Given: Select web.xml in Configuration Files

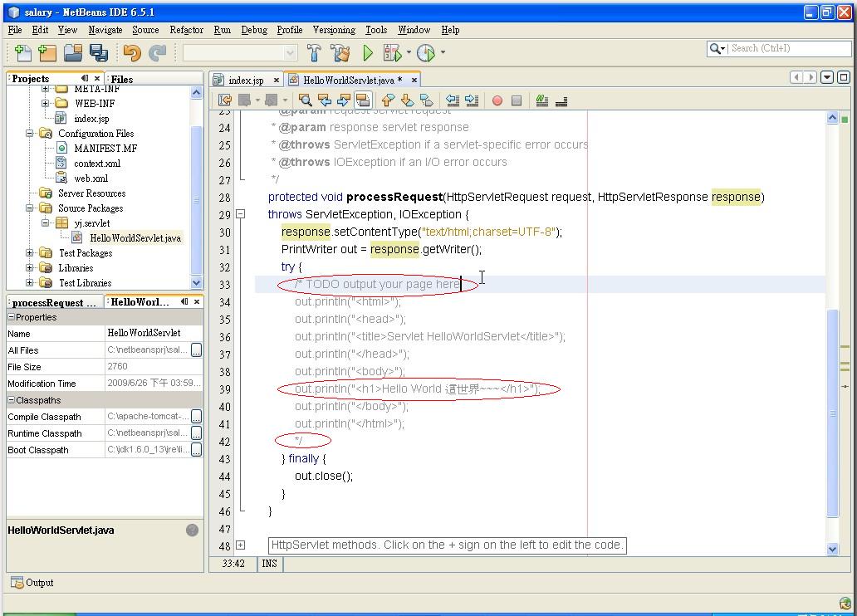Looking at the screenshot, I should click(x=91, y=178).
